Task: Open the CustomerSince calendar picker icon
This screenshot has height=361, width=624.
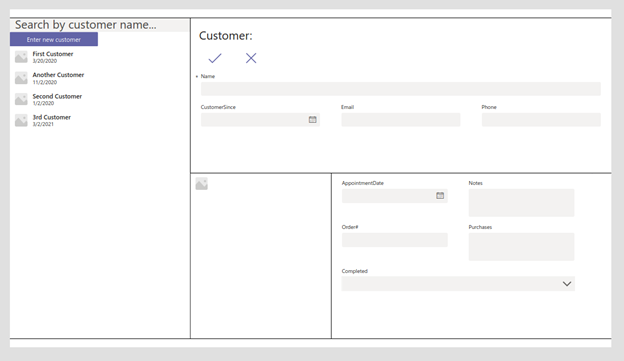Action: tap(313, 119)
